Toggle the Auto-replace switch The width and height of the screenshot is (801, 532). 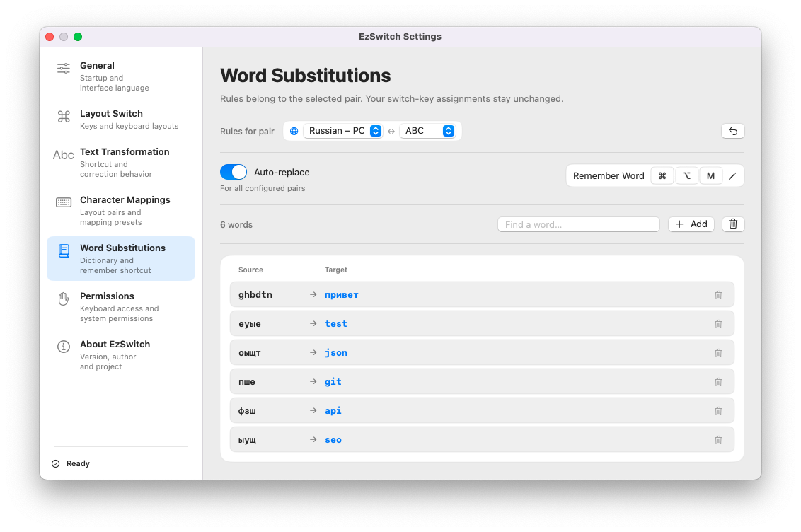pyautogui.click(x=234, y=172)
